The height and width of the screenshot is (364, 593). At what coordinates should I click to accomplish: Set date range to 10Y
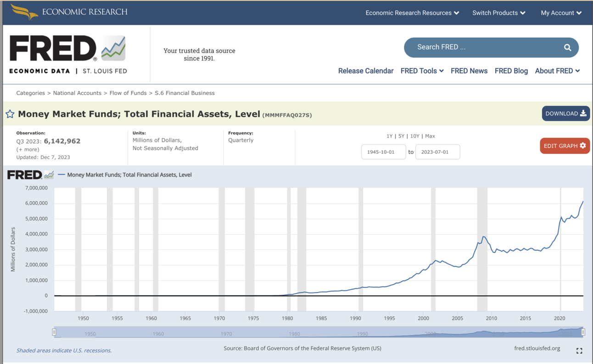click(414, 136)
